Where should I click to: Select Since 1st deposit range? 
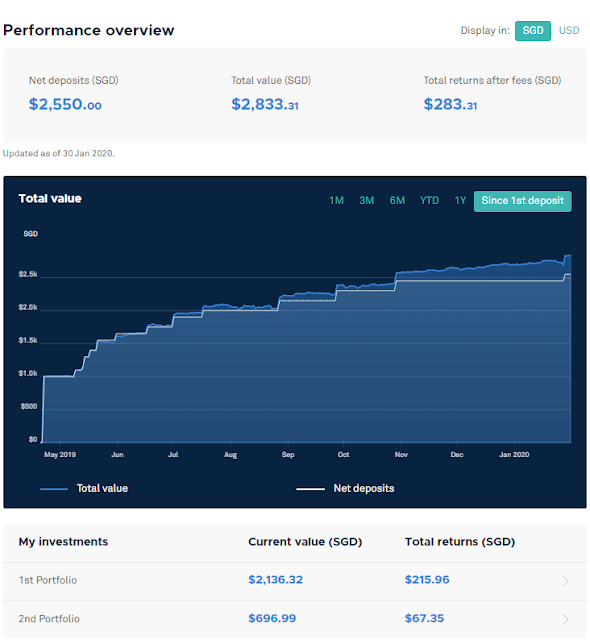(x=522, y=201)
